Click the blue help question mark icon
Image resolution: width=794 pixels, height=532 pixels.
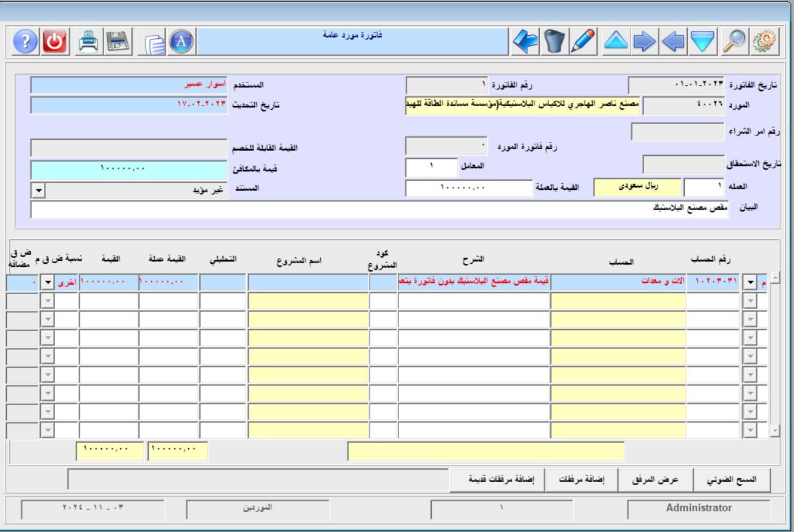(25, 42)
